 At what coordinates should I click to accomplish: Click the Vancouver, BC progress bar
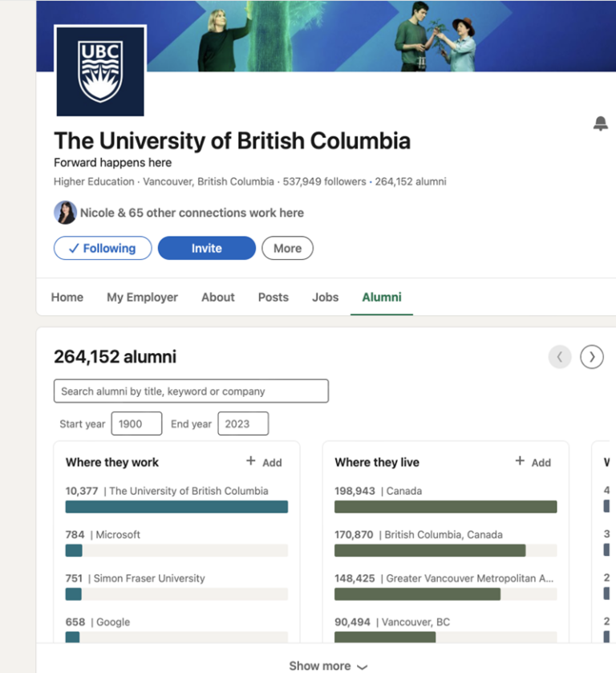(445, 637)
